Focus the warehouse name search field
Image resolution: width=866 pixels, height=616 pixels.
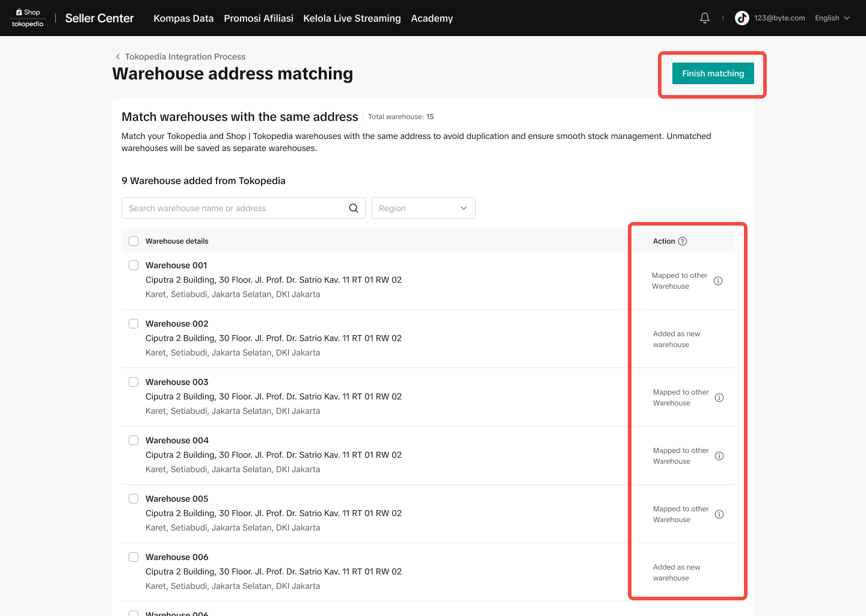[235, 208]
